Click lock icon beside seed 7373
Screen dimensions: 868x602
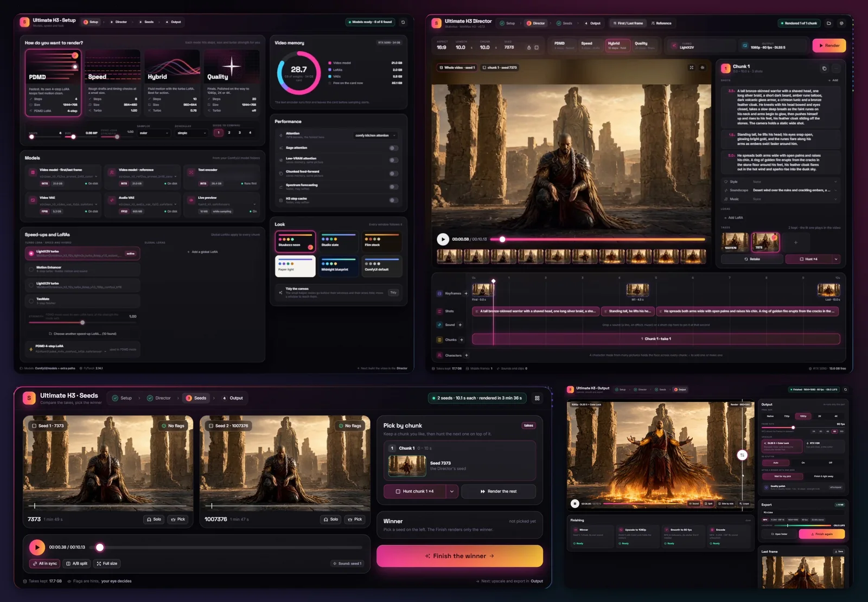click(529, 48)
